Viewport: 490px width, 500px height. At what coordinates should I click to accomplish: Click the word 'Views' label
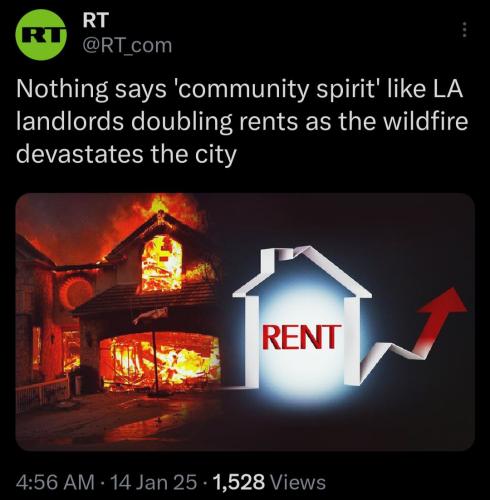coord(298,482)
